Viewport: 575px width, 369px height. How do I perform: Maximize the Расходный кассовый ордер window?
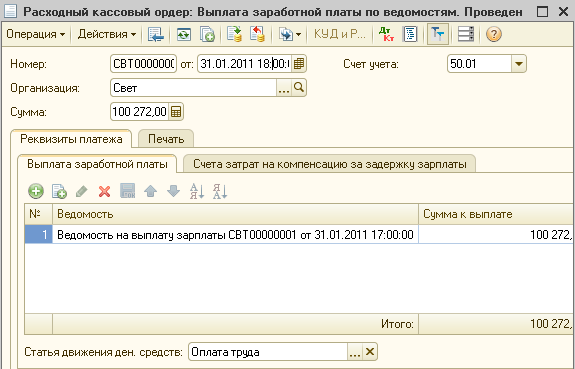pos(542,12)
